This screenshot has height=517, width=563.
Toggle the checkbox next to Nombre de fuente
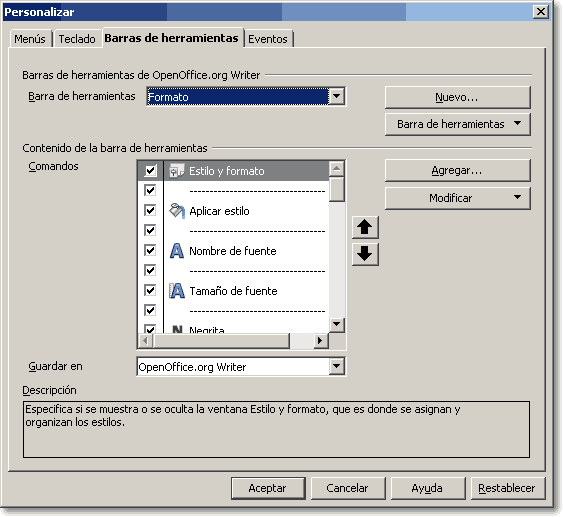click(x=150, y=250)
